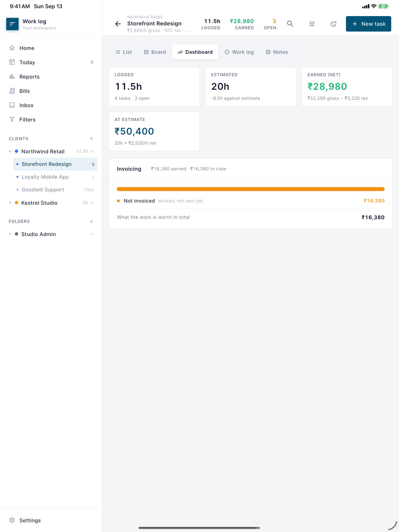
Task: Click the Not invoiced ₹16,380 amount
Action: tap(374, 201)
